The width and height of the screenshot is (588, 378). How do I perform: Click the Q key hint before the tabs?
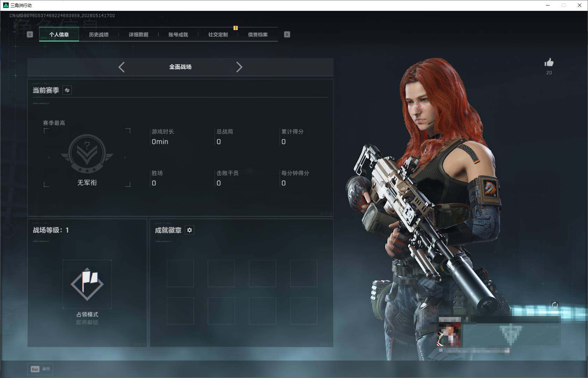click(x=30, y=34)
